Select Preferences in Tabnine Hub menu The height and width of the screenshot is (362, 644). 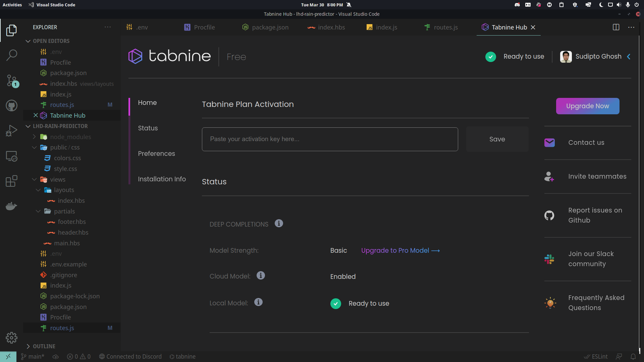(x=156, y=154)
